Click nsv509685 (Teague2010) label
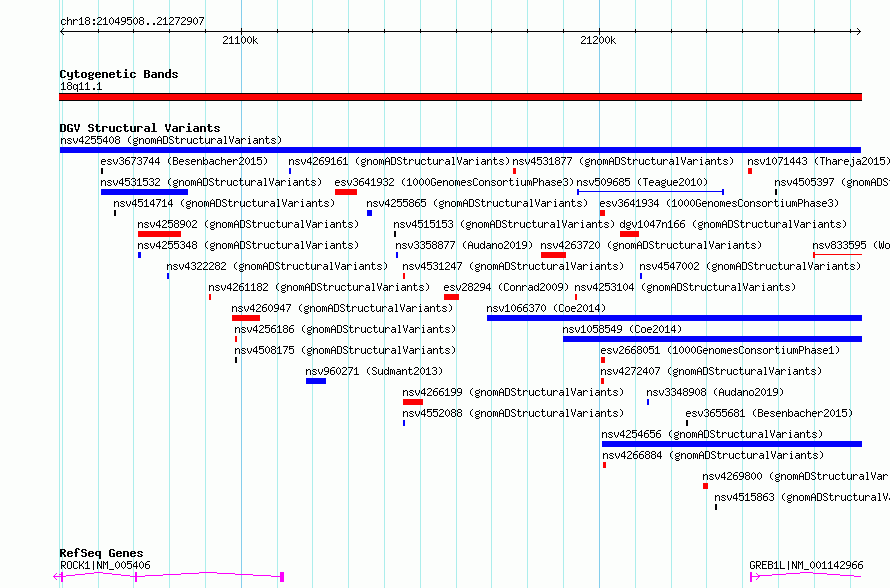Image resolution: width=890 pixels, height=588 pixels. pos(643,182)
